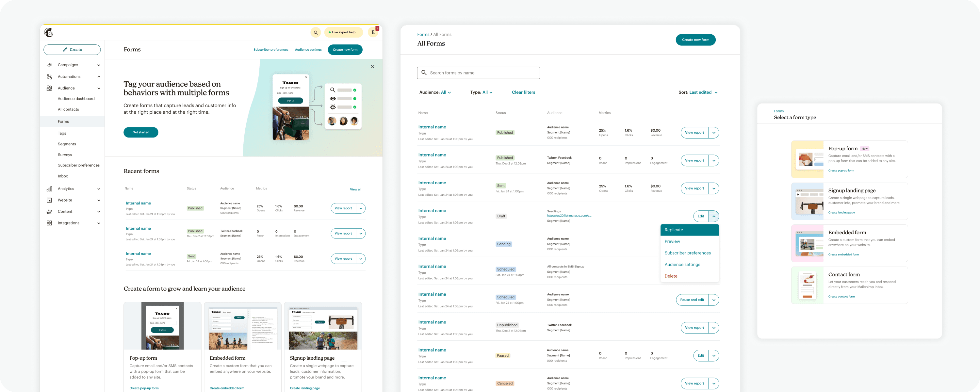The height and width of the screenshot is (392, 980).
Task: Click the Get started button
Action: click(141, 132)
